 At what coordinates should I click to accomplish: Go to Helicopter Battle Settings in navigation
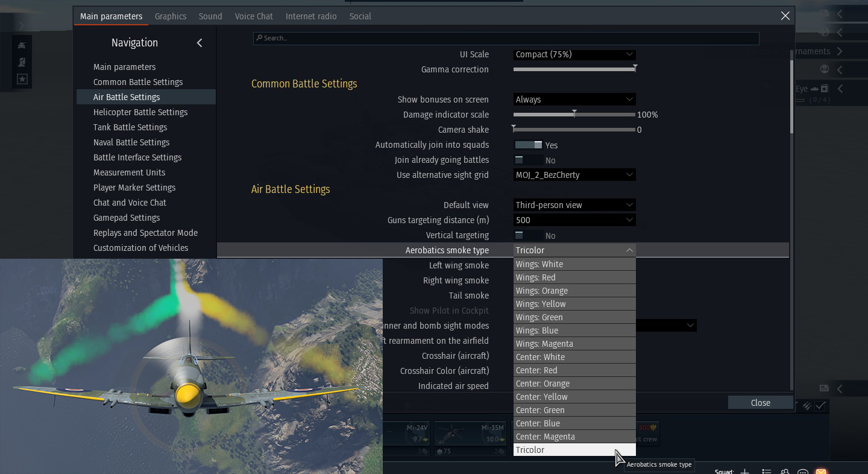pyautogui.click(x=140, y=112)
